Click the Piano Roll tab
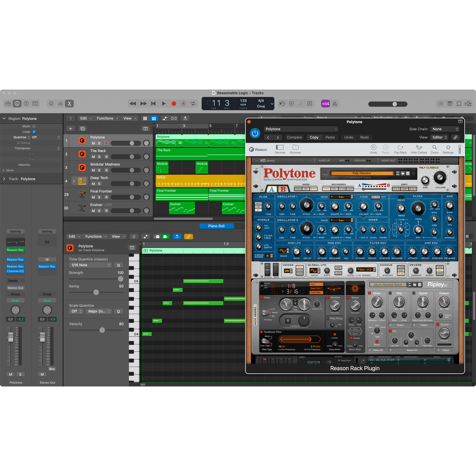Viewport: 476px width, 476px height. [216, 226]
